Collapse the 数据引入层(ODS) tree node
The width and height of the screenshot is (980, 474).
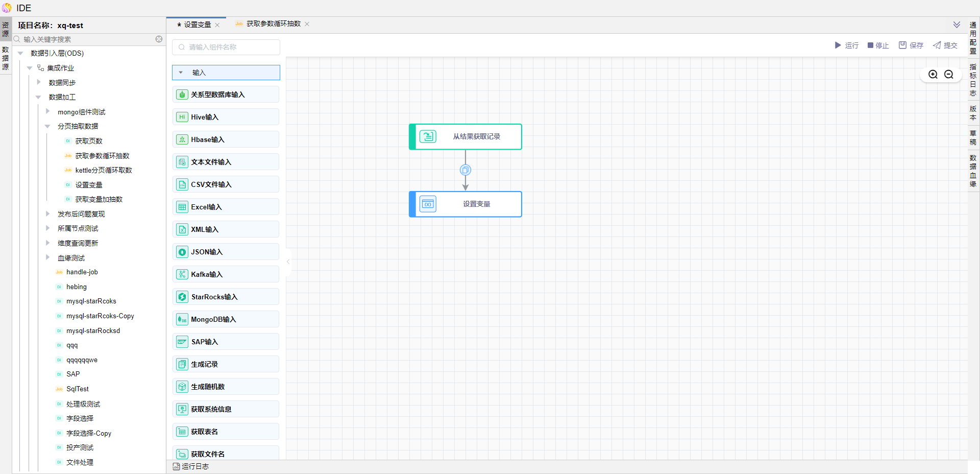[20, 53]
